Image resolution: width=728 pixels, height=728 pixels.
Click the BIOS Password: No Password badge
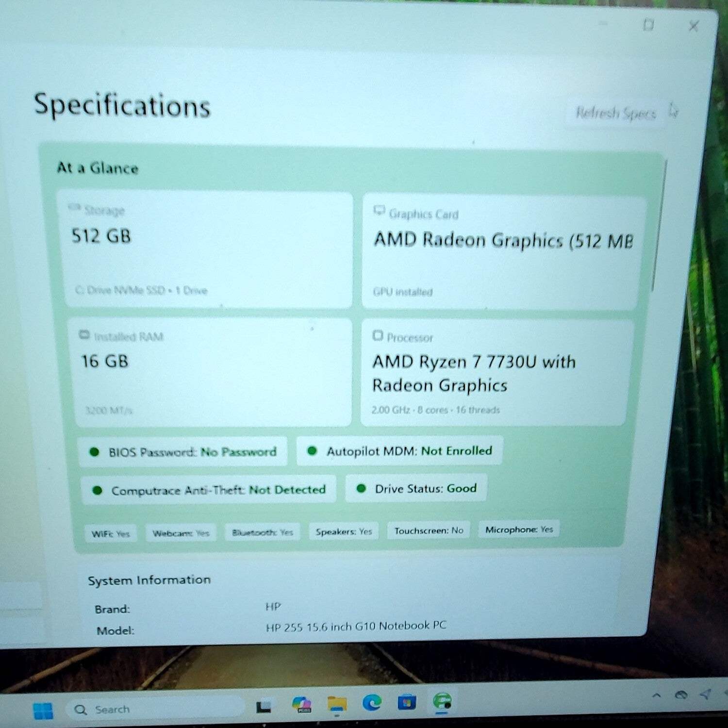[182, 452]
